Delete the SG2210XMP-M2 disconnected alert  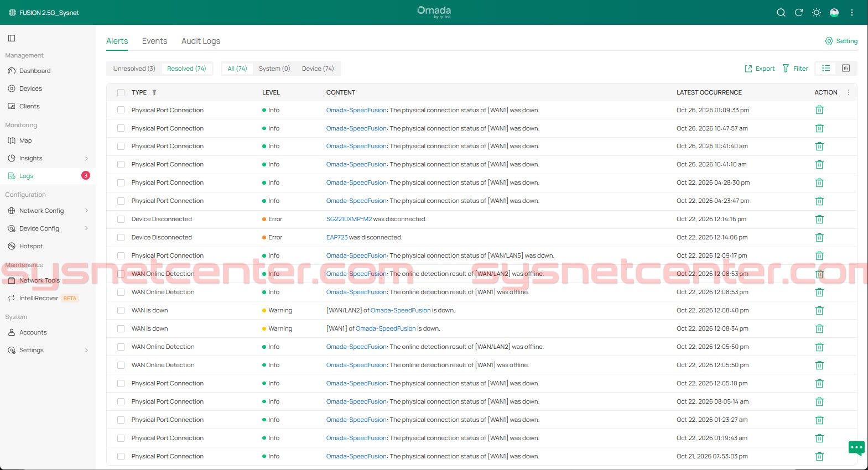[x=819, y=219]
